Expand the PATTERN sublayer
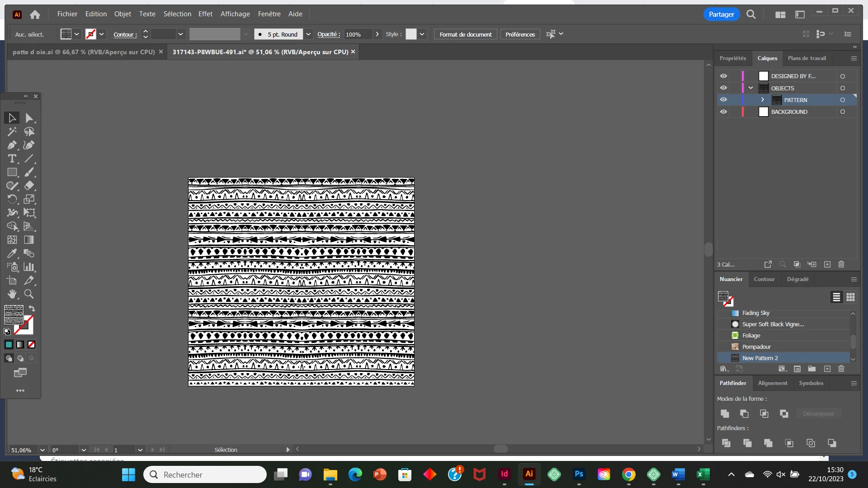 (x=763, y=100)
